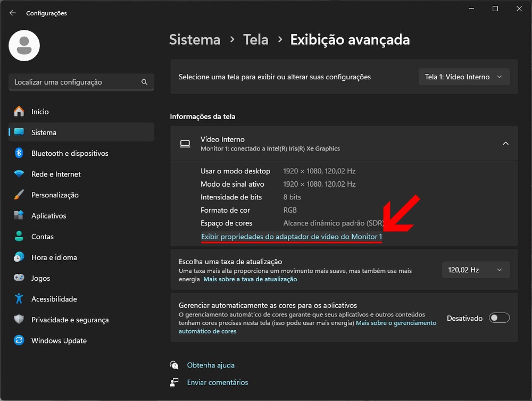Image resolution: width=532 pixels, height=401 pixels.
Task: Click Tela in the breadcrumb
Action: (255, 40)
